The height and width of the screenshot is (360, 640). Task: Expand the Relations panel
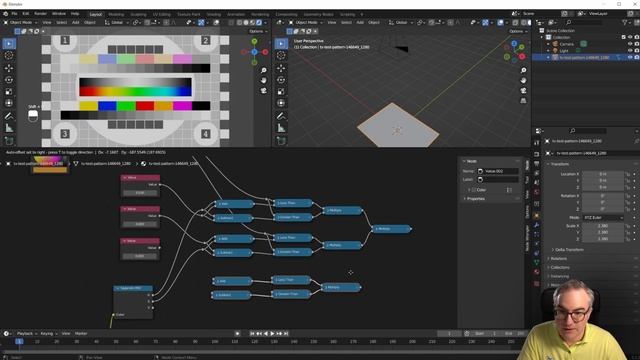click(558, 258)
